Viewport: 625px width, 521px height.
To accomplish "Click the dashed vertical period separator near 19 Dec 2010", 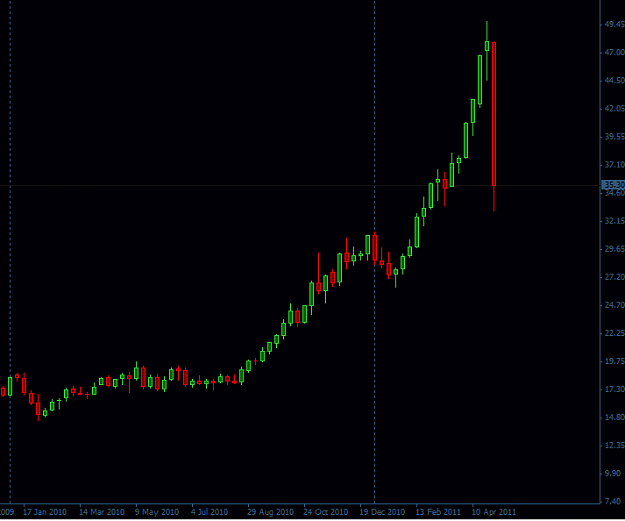I will pos(374,251).
